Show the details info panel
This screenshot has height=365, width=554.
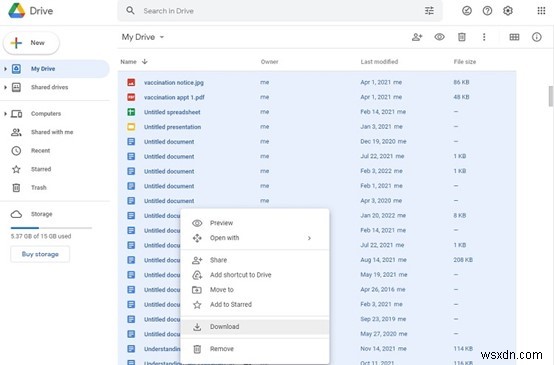[x=537, y=37]
